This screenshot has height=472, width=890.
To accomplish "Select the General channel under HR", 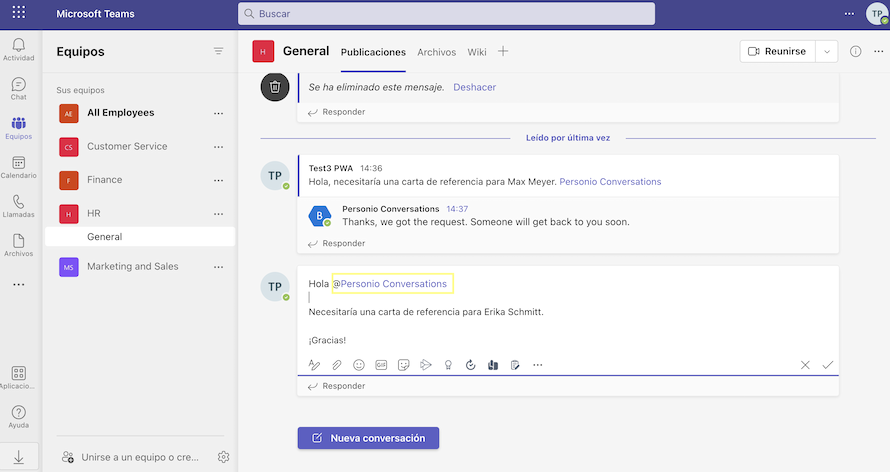I will 140,237.
